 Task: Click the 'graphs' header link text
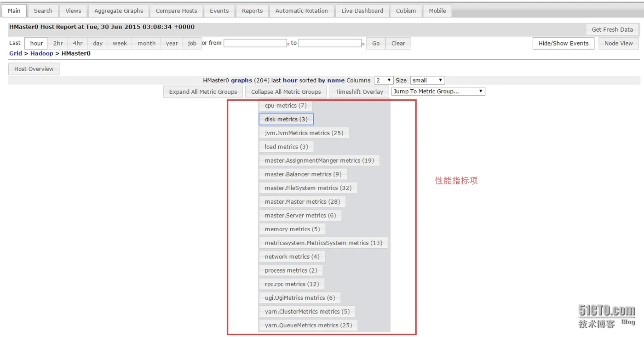coord(241,80)
